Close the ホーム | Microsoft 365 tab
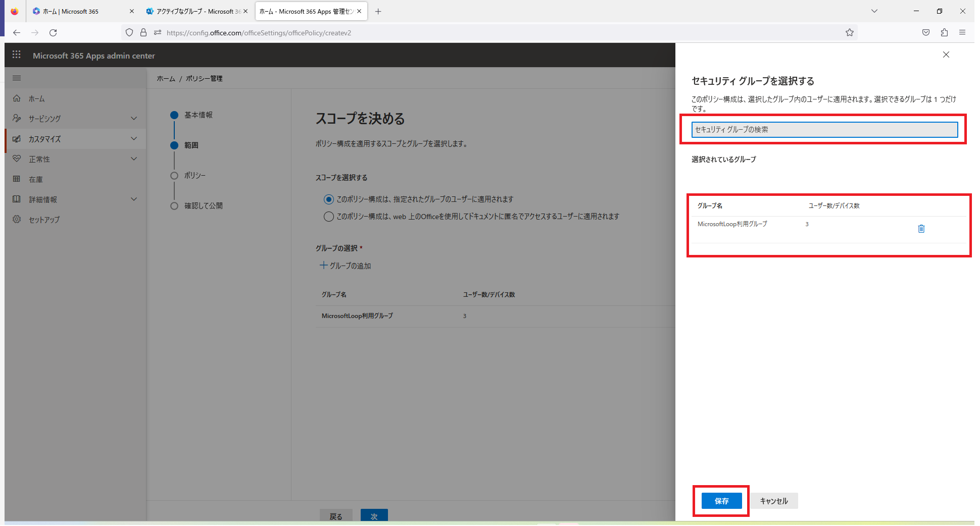 click(132, 11)
